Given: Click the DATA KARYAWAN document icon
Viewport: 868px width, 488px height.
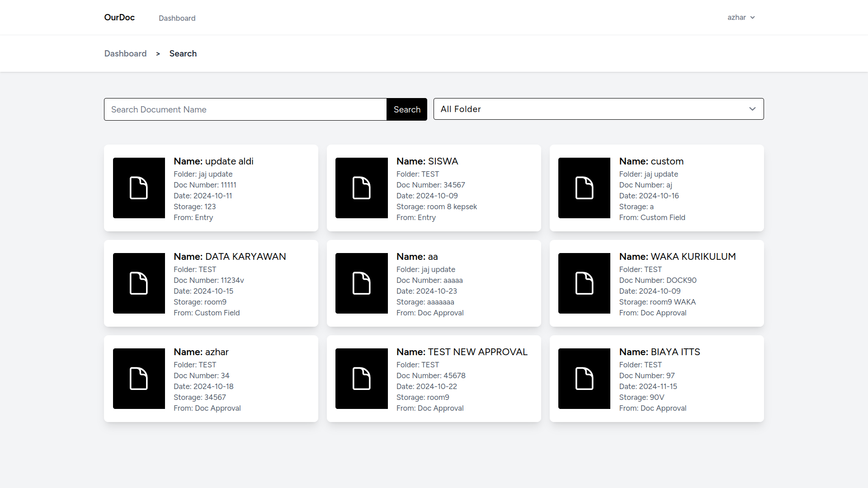Looking at the screenshot, I should click(139, 283).
